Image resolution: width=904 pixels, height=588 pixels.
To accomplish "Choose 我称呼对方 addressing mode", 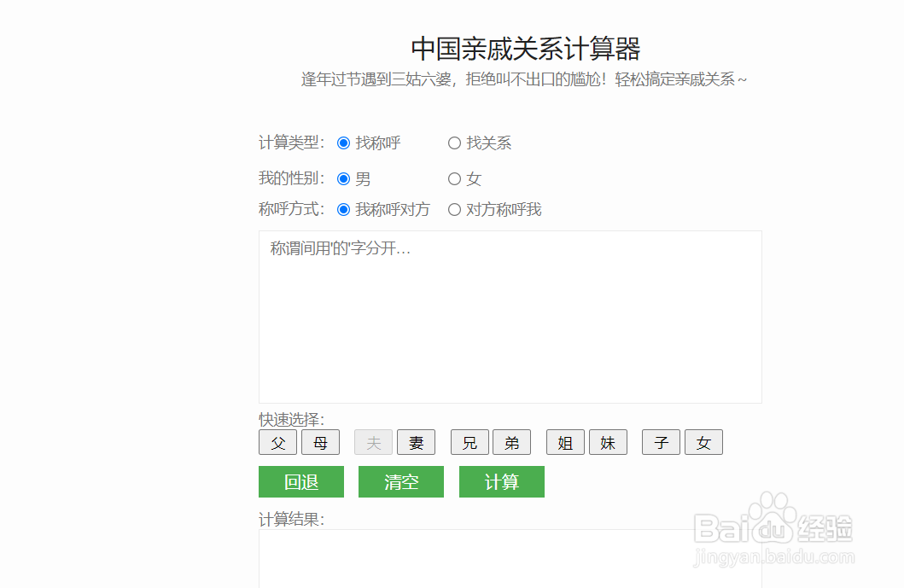I will click(x=343, y=209).
